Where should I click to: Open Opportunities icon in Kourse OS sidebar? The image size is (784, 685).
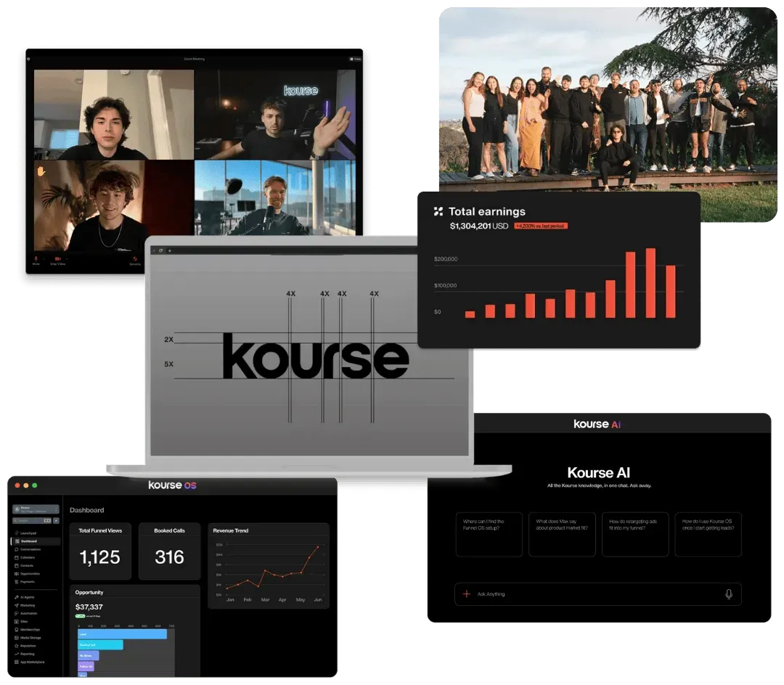17,573
